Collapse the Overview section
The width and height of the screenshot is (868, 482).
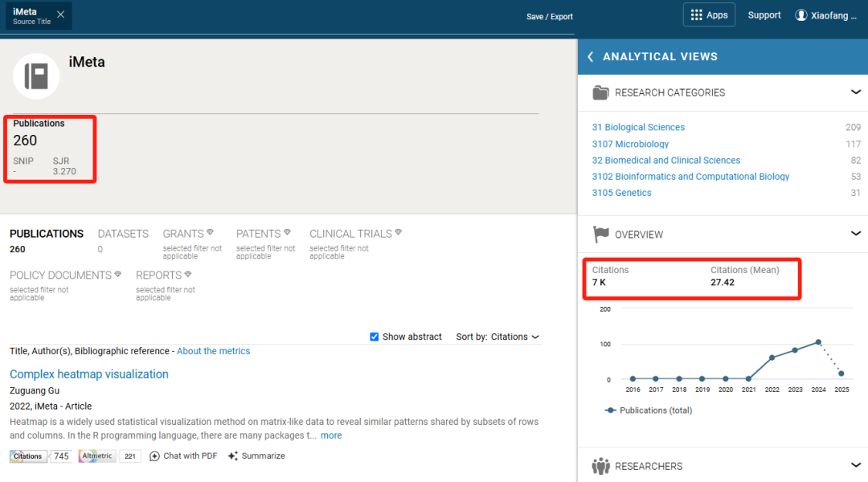point(855,234)
